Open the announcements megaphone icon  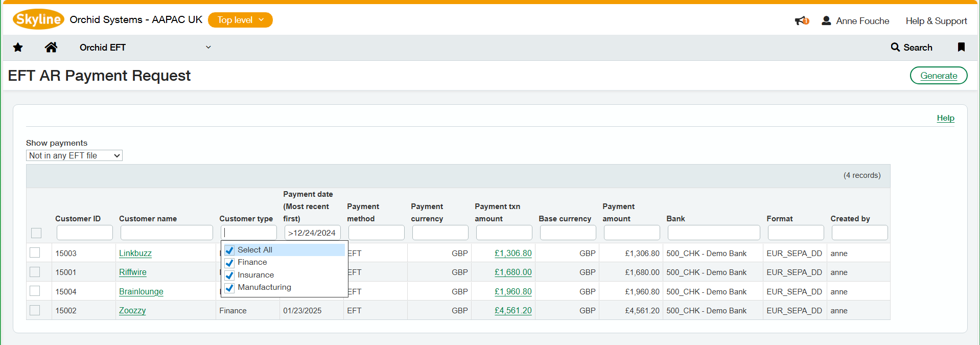pyautogui.click(x=801, y=21)
